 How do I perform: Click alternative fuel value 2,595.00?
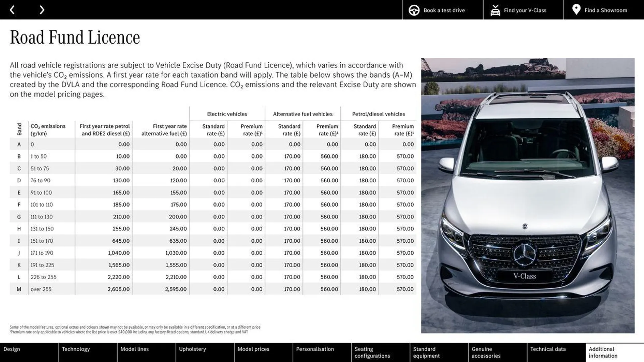[x=176, y=289]
